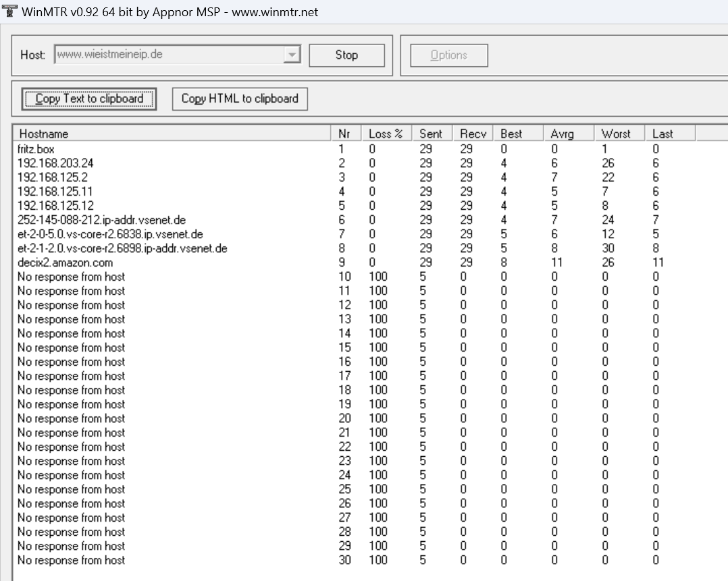Click Loss 100 in hop 10 row
728x581 pixels.
click(x=378, y=277)
